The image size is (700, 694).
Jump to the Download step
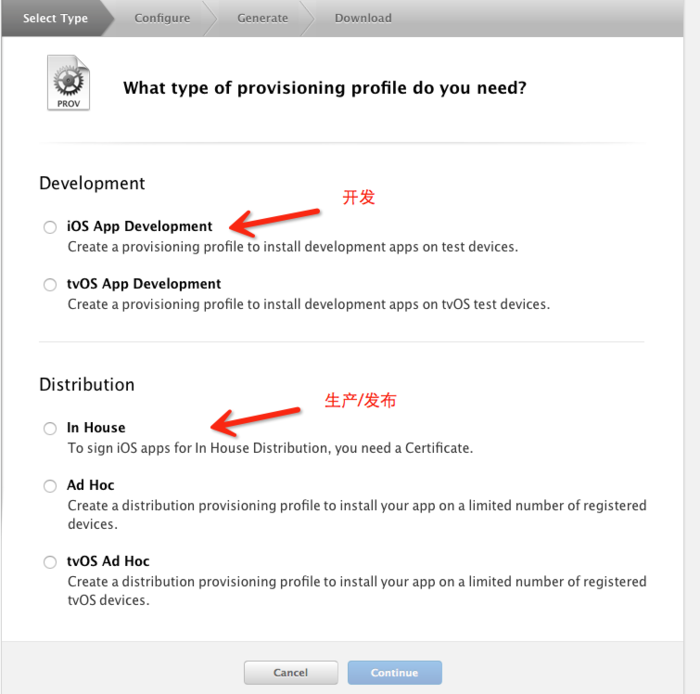(363, 18)
